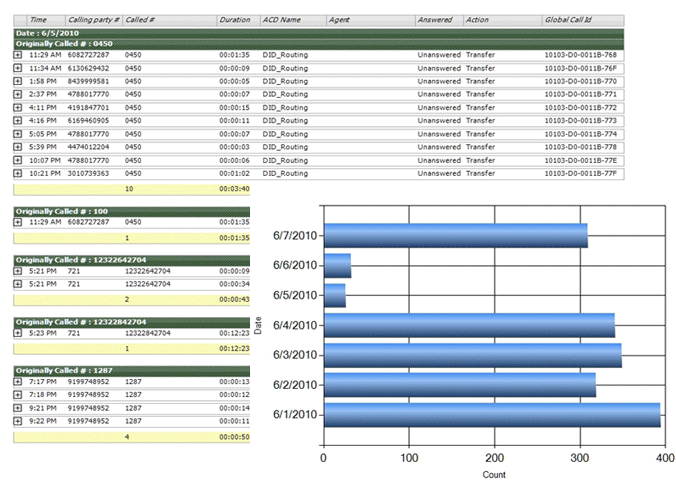Click plus icon beside 4:16 PM call
Image resolution: width=676 pixels, height=485 pixels.
coord(18,120)
